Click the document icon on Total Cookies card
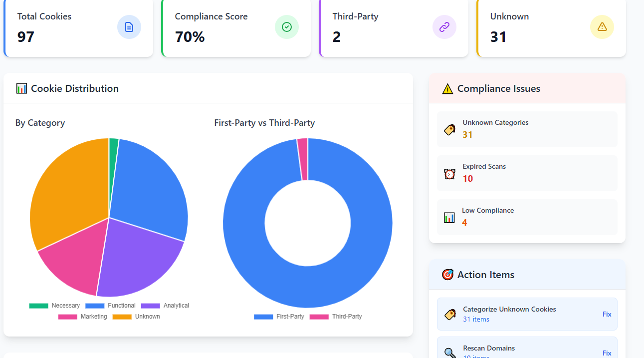Image resolution: width=644 pixels, height=358 pixels. tap(129, 27)
